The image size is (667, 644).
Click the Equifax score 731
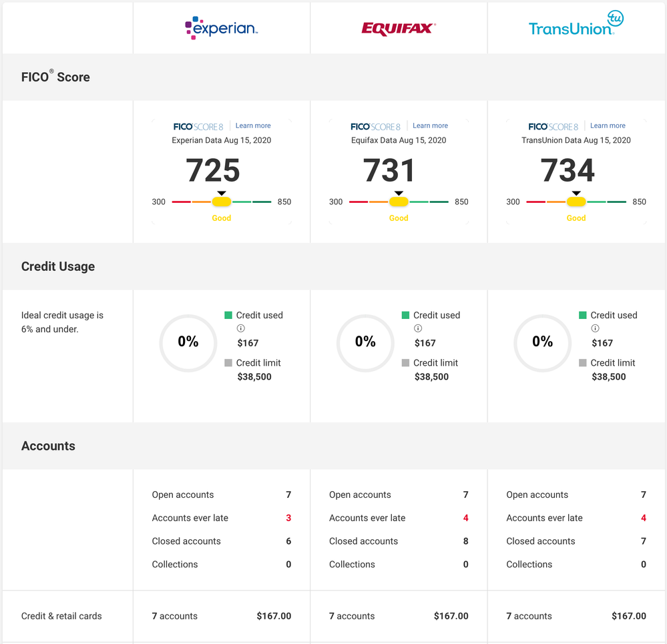389,170
